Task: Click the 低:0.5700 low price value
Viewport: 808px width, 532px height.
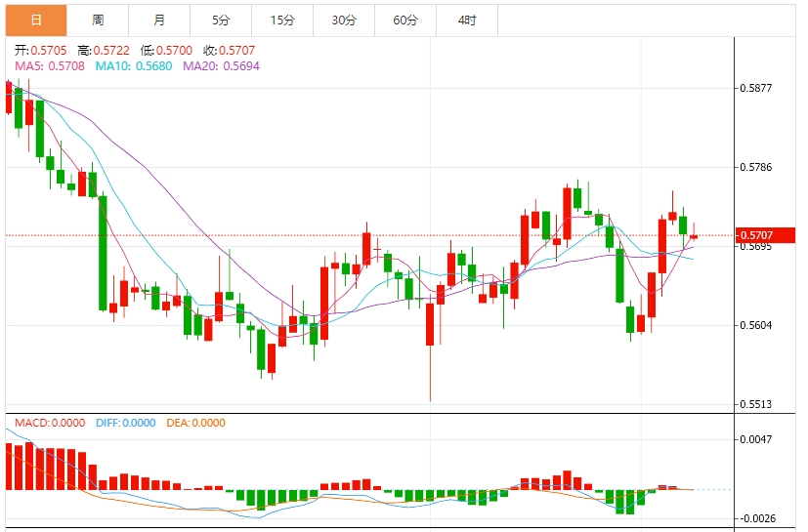Action: pos(166,51)
